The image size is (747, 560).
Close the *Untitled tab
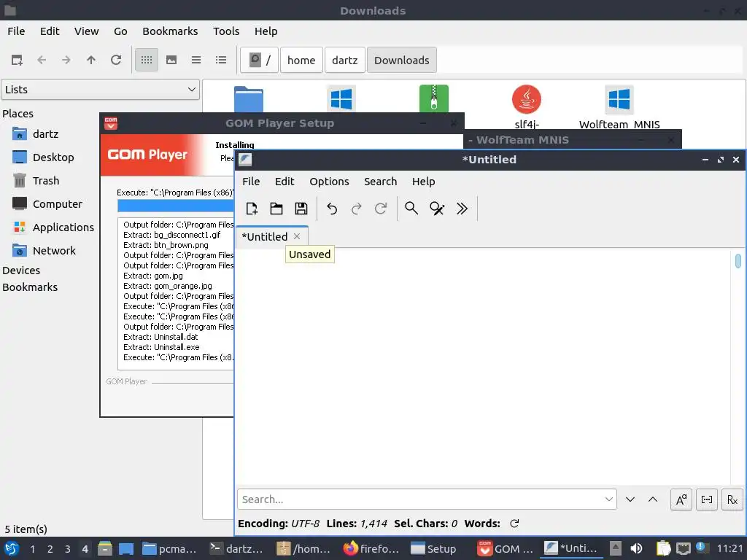point(297,237)
